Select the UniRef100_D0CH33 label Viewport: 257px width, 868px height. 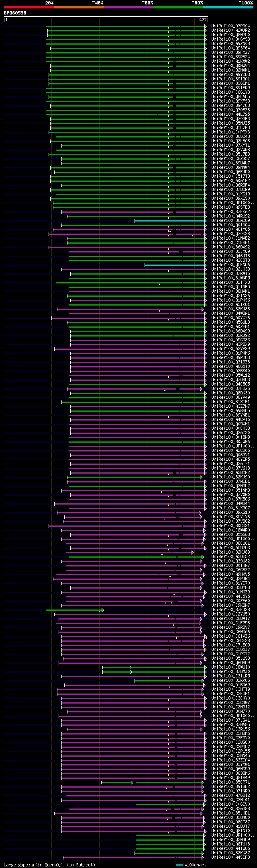(230, 429)
